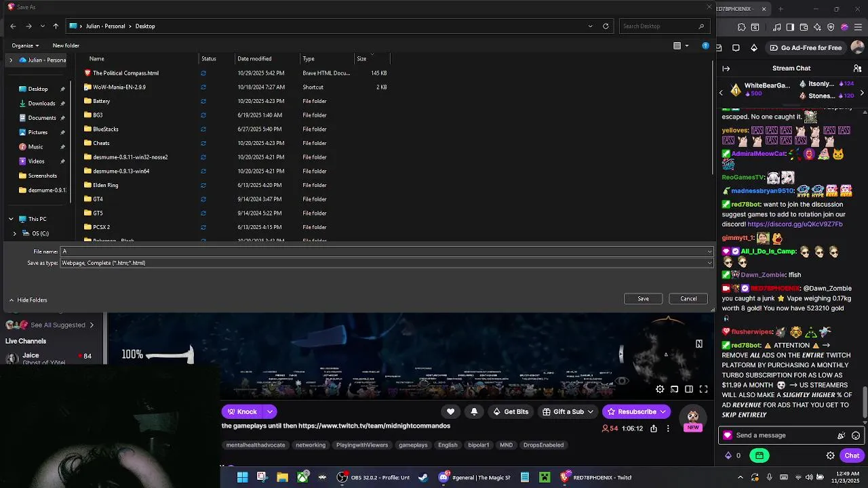
Task: Open Knock button dropdown arrow
Action: [x=270, y=411]
